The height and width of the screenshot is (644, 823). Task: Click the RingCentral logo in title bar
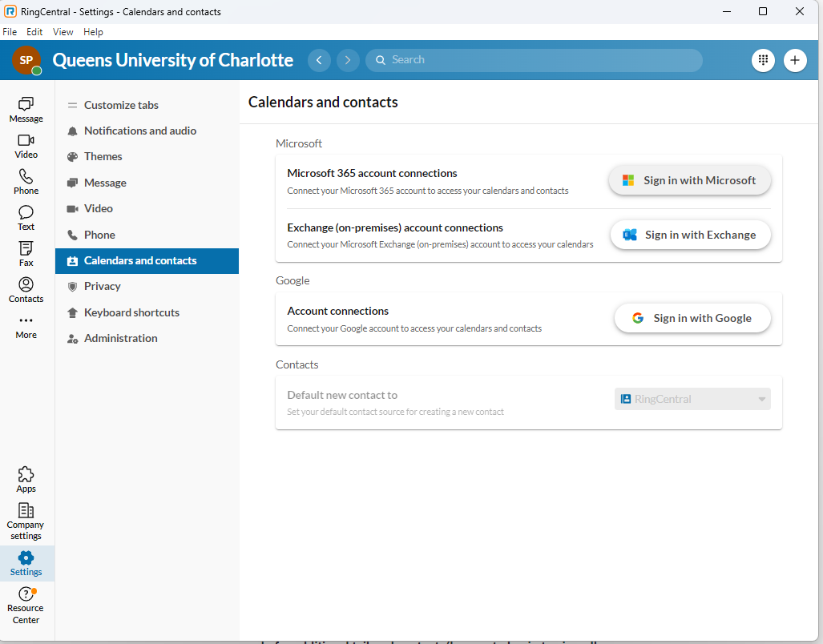tap(10, 11)
